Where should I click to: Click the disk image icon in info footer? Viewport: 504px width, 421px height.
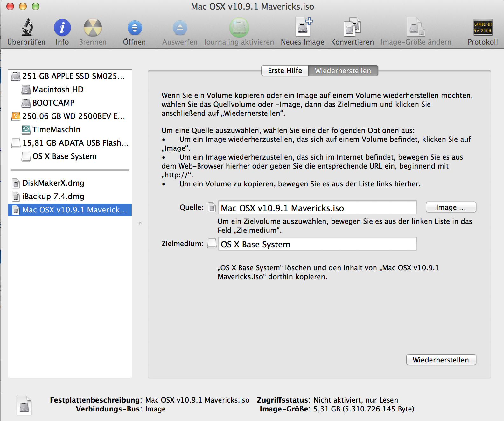pyautogui.click(x=24, y=405)
